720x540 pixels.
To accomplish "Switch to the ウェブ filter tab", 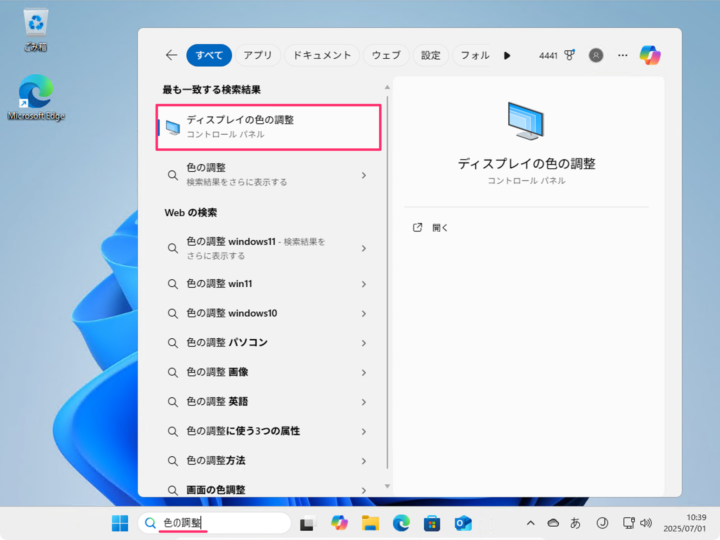I will [386, 55].
